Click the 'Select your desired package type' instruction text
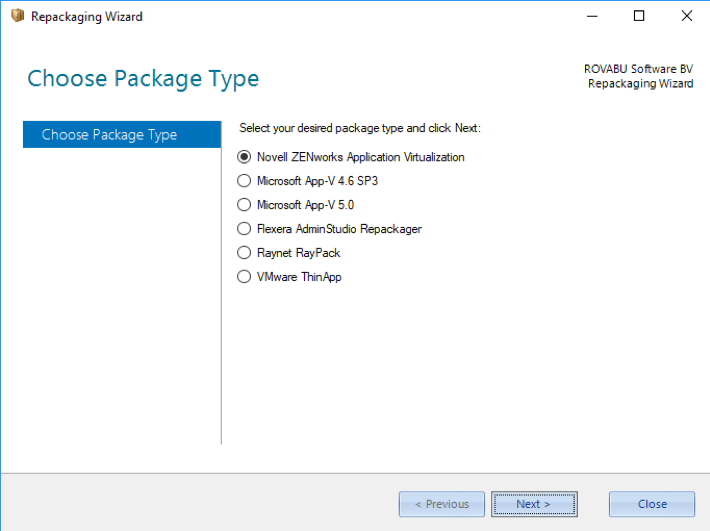 pos(360,128)
